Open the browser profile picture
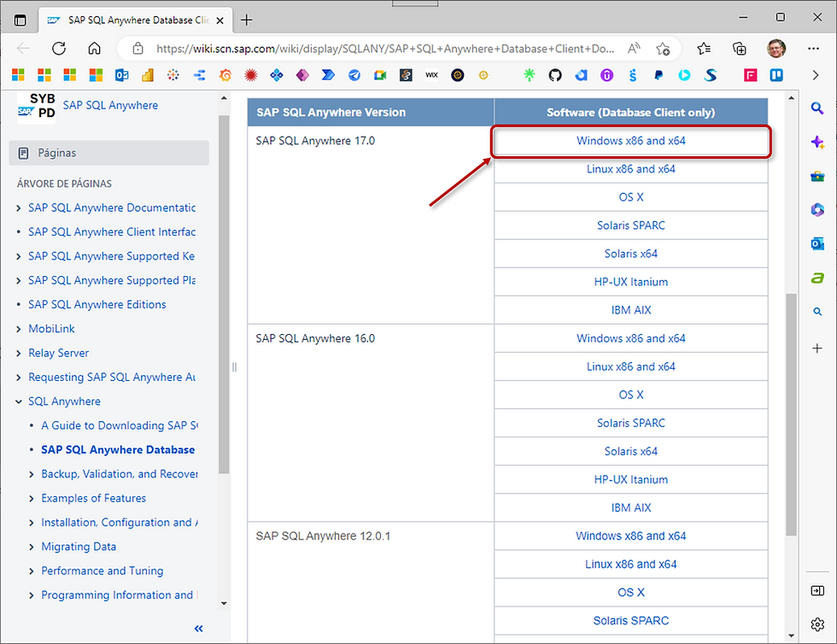The width and height of the screenshot is (837, 644). click(x=776, y=49)
